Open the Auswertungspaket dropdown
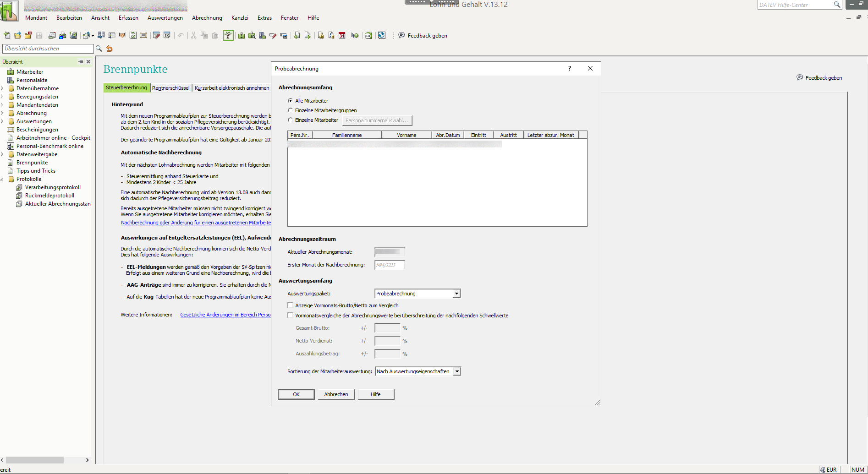The width and height of the screenshot is (868, 474). [x=456, y=294]
